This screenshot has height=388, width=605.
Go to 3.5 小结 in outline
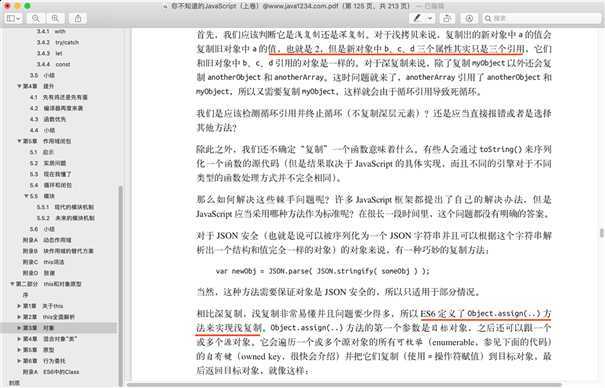(42, 75)
